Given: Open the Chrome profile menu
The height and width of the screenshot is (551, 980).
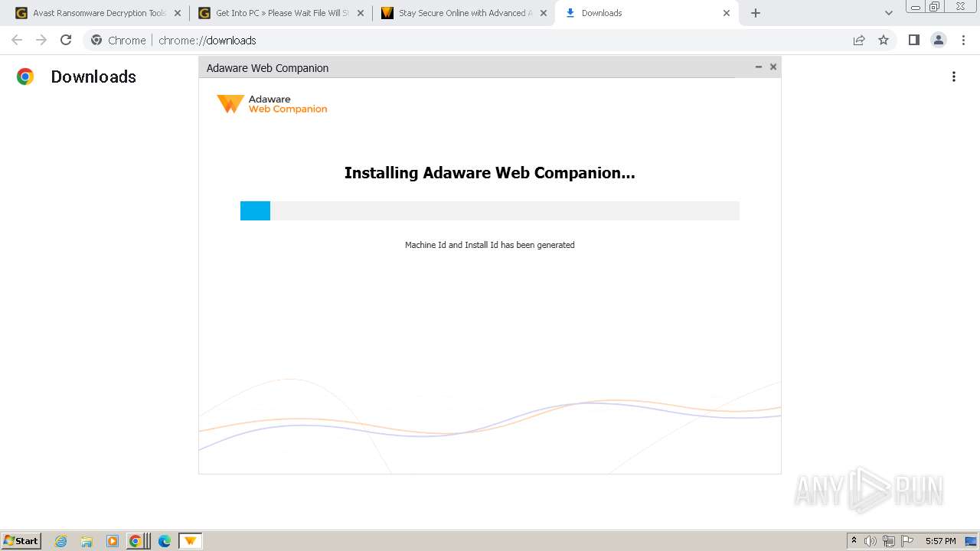Looking at the screenshot, I should (x=939, y=40).
